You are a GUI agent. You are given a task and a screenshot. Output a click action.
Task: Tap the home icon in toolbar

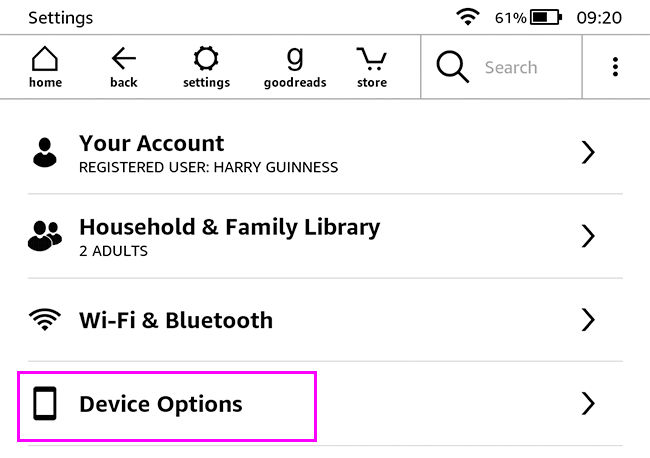coord(45,67)
